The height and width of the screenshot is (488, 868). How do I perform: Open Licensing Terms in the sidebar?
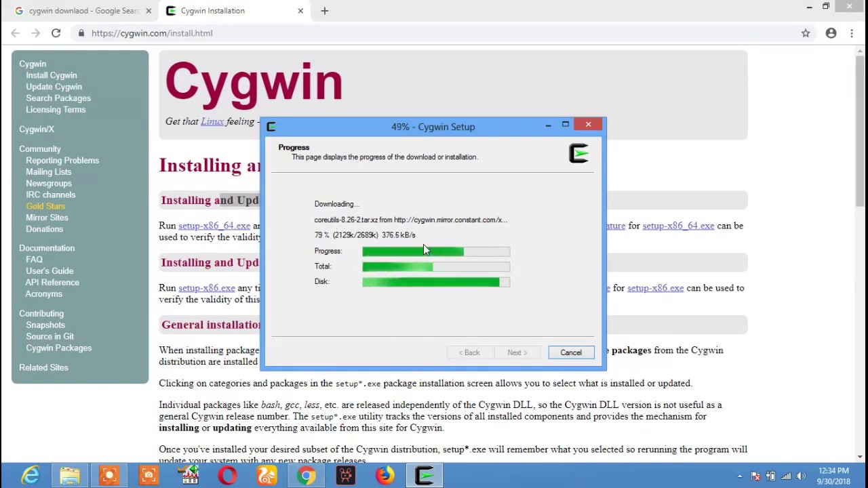point(56,110)
